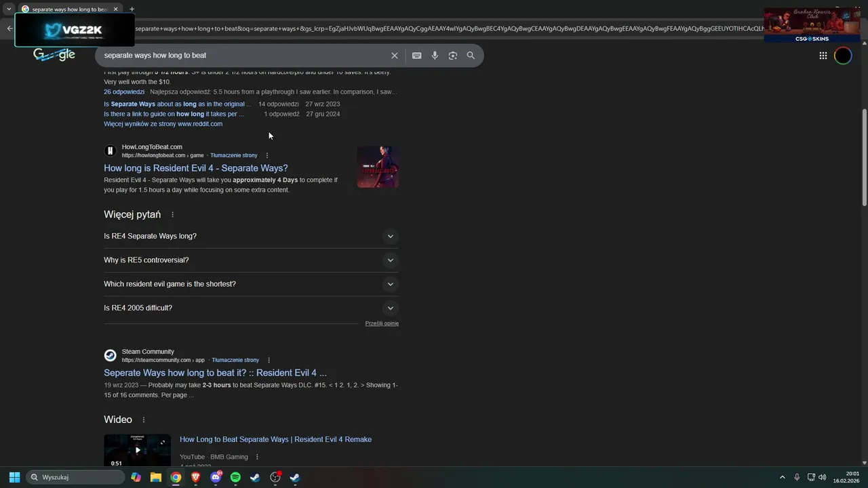Open options next to Wideo heading

click(x=143, y=420)
